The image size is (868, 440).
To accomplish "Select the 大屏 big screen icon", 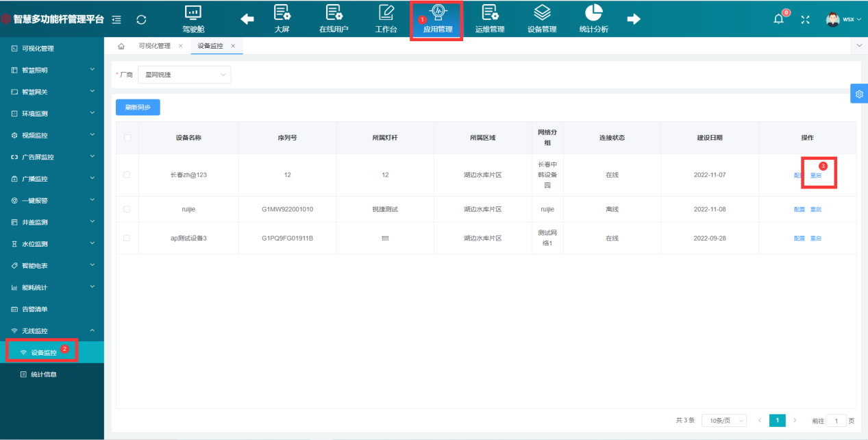I will pyautogui.click(x=281, y=19).
